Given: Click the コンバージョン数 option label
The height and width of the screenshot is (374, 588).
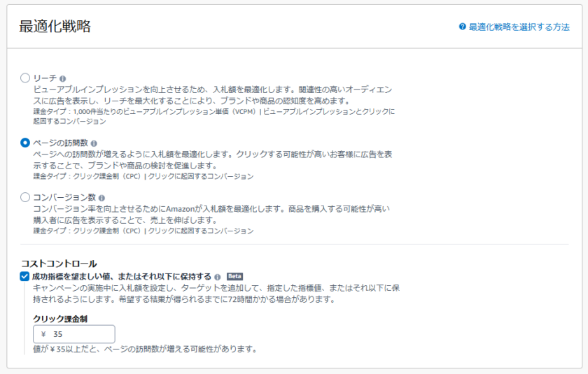Looking at the screenshot, I should (64, 197).
